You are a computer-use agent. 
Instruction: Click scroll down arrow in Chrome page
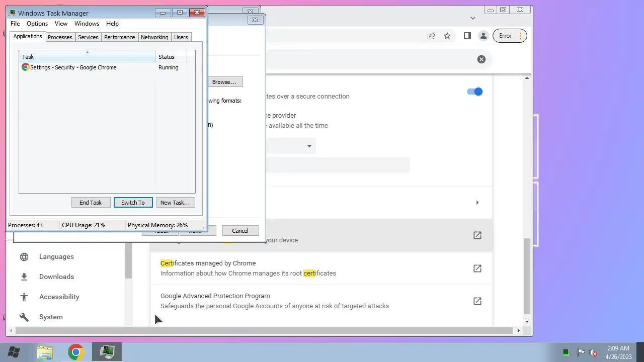point(527,322)
